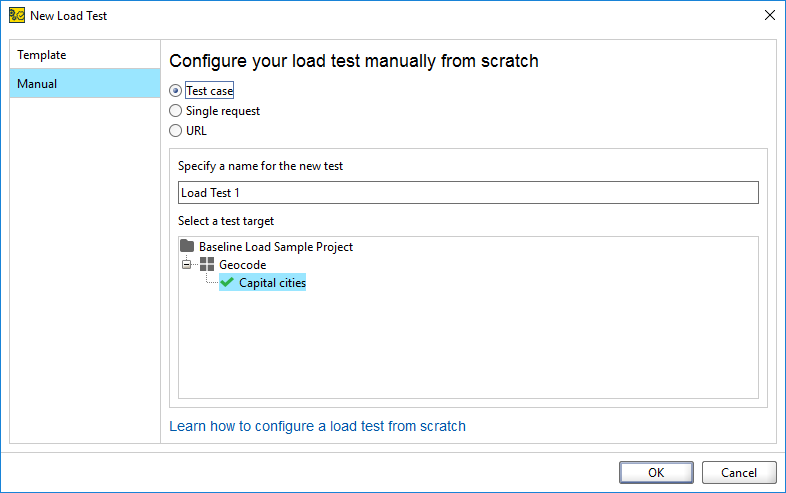Click the blank area of the test target tree

pos(467,350)
